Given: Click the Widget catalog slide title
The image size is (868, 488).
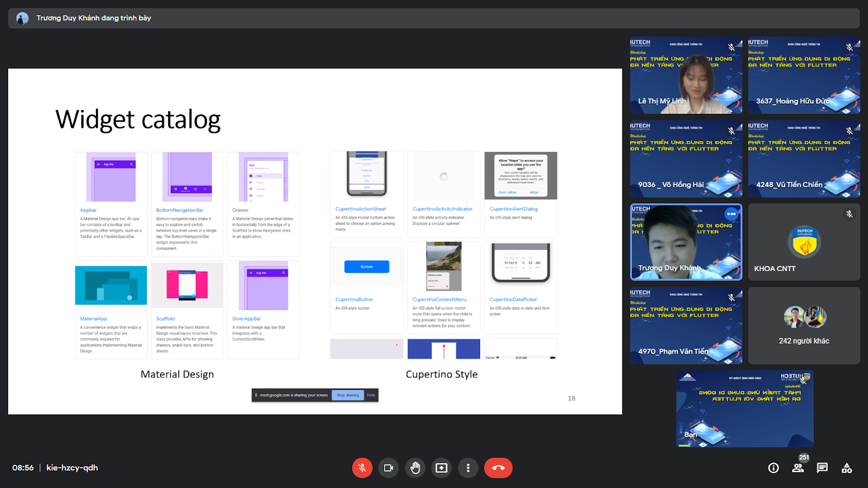Looking at the screenshot, I should pyautogui.click(x=138, y=119).
